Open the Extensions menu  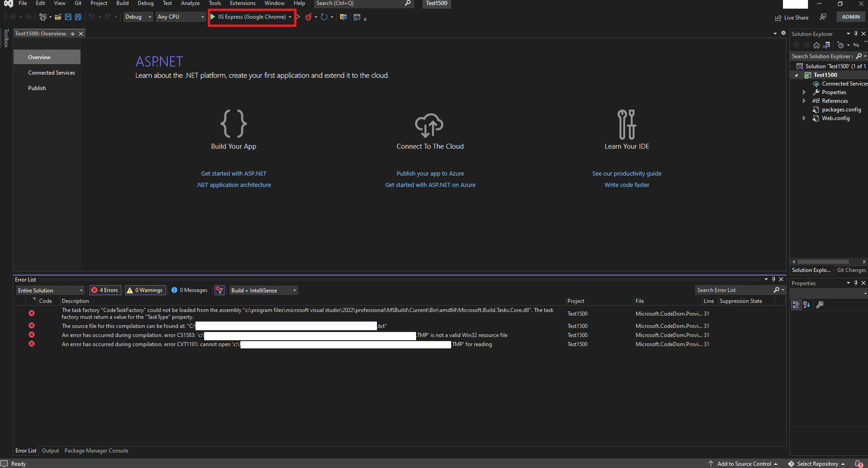coord(243,3)
